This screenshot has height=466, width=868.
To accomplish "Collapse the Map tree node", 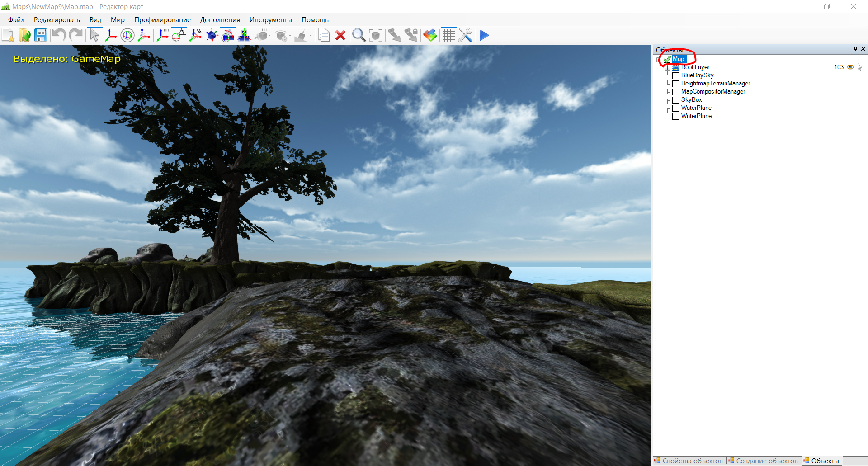I will click(x=659, y=59).
